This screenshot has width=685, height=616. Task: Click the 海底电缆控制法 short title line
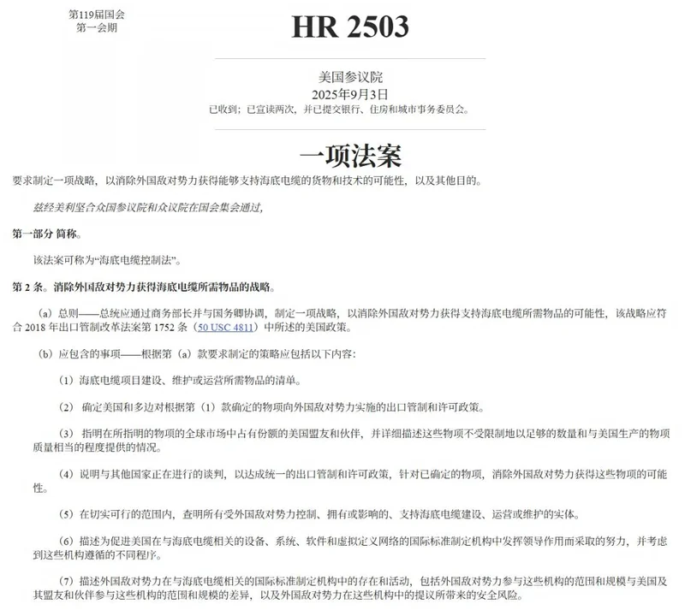[107, 261]
